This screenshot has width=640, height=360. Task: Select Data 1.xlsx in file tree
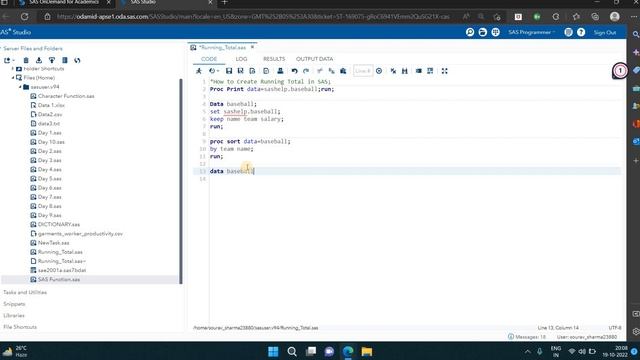click(x=51, y=105)
